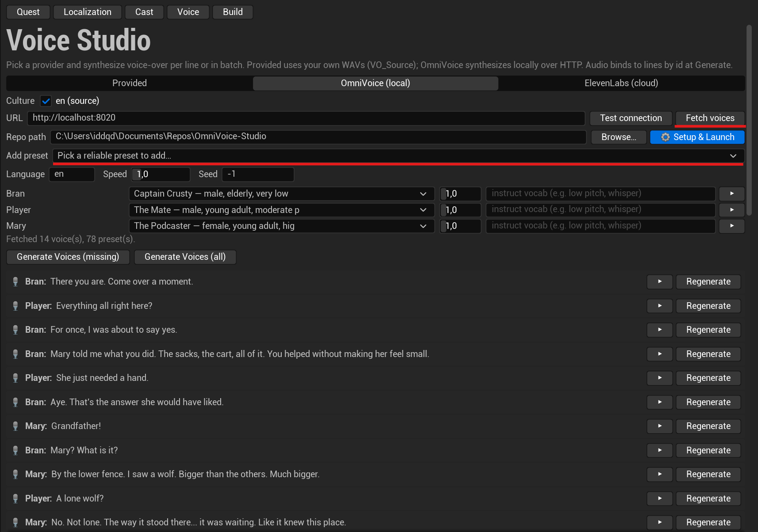Open the Build tab
758x532 pixels.
pos(233,12)
